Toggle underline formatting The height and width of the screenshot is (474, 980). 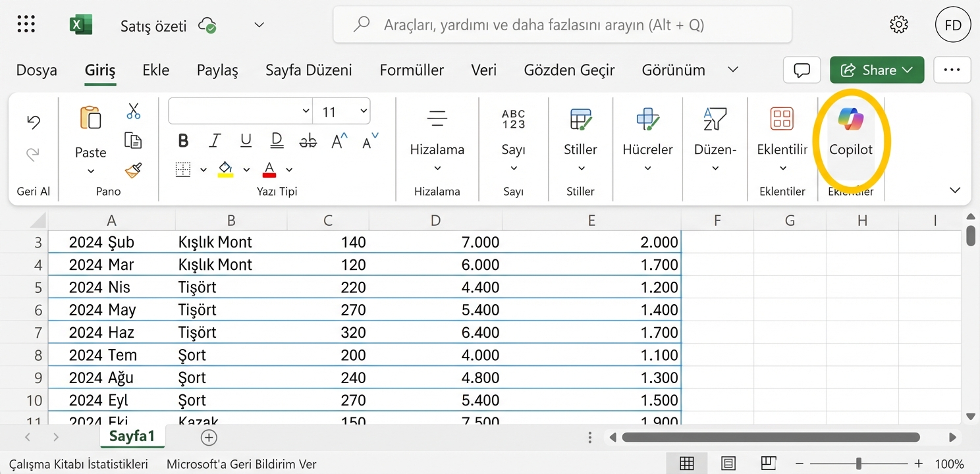pos(244,140)
